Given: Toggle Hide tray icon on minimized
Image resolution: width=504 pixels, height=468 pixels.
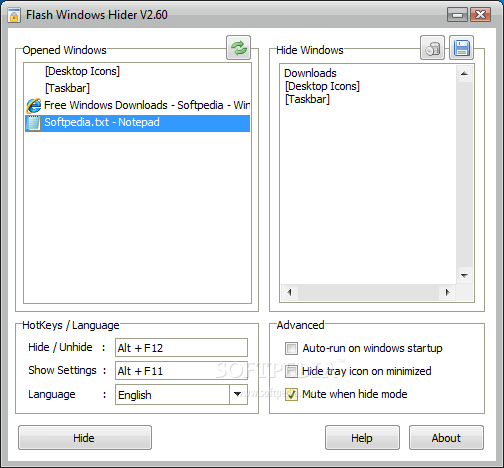Looking at the screenshot, I should tap(291, 371).
